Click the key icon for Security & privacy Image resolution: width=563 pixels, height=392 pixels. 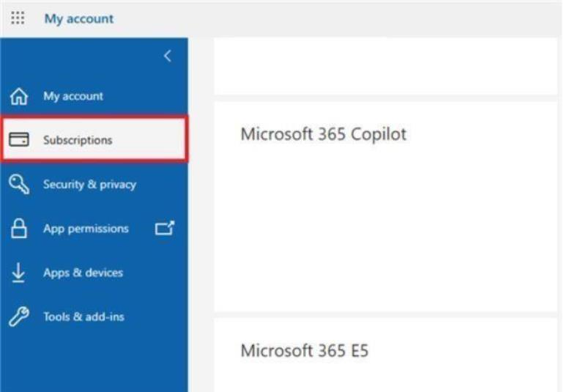tap(19, 184)
